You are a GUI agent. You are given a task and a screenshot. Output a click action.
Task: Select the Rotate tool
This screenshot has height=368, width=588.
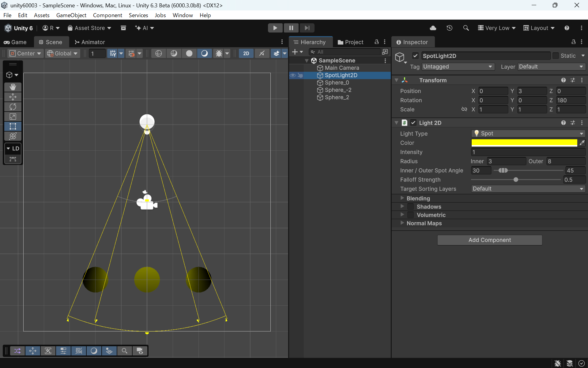(x=13, y=107)
